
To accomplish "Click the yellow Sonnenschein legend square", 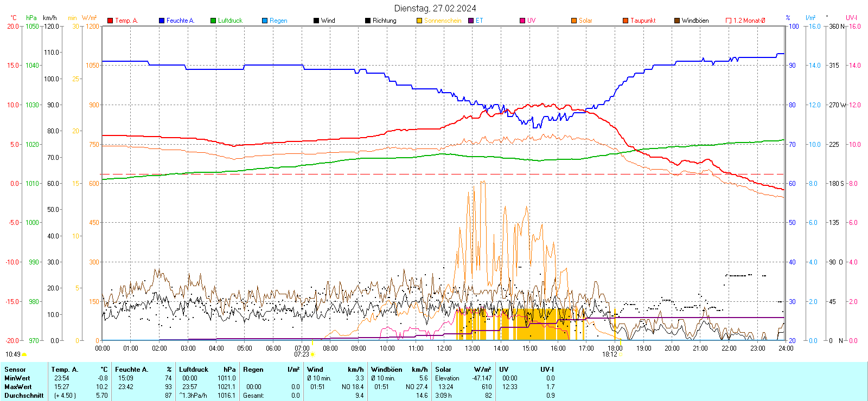I will click(x=419, y=21).
